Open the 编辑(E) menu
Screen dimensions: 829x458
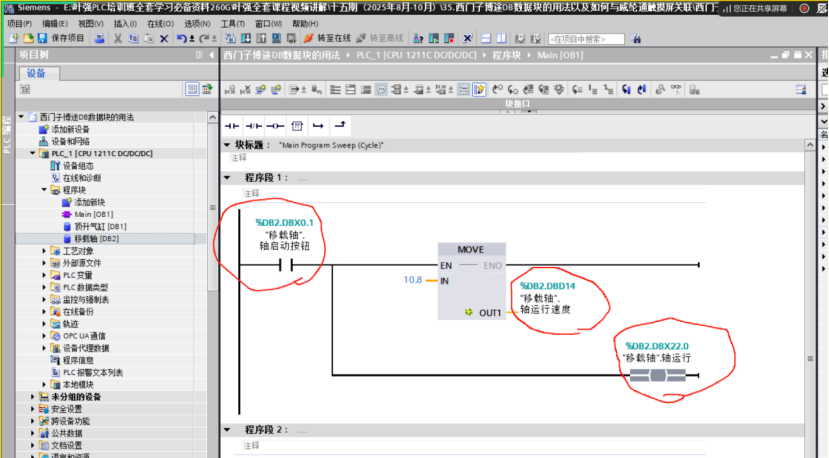pos(55,24)
